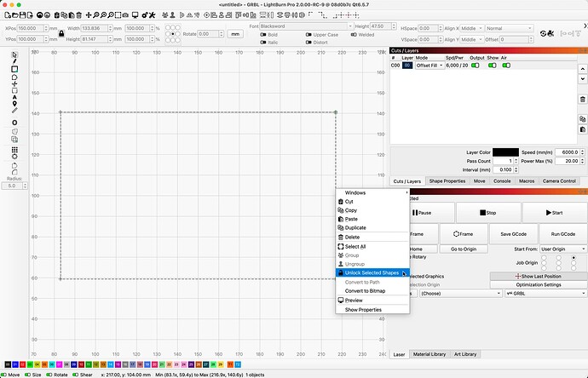Image resolution: width=588 pixels, height=378 pixels.
Task: Select the Rectangle tool
Action: click(14, 69)
